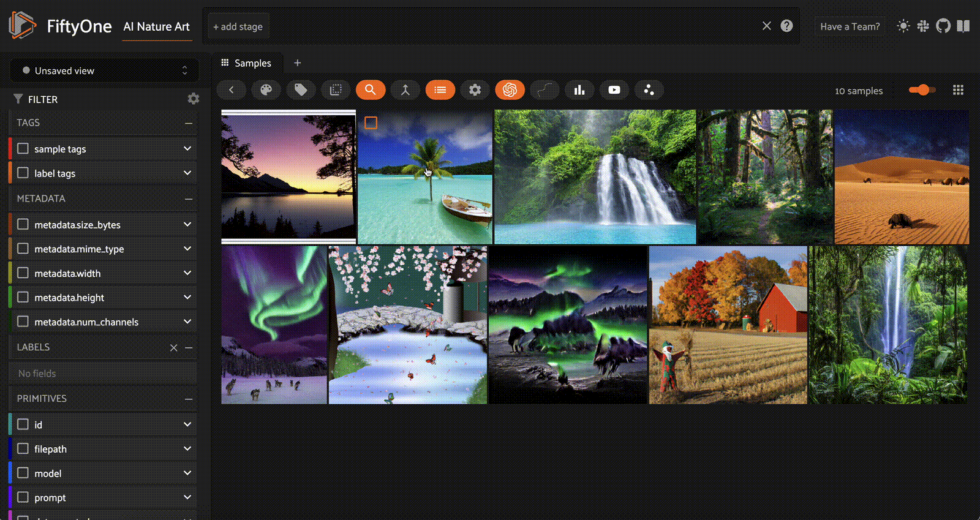Click the orange search magnifier icon
The image size is (980, 520).
pos(371,90)
